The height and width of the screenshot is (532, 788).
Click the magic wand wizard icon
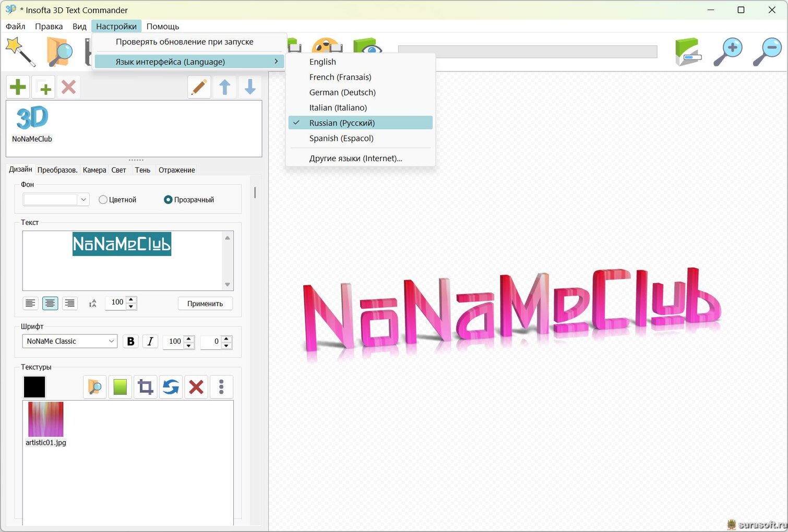(20, 52)
